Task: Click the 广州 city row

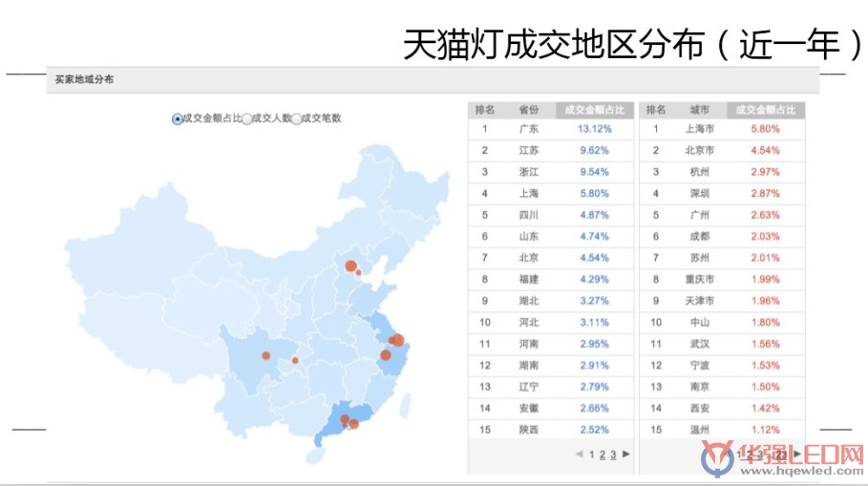Action: pyautogui.click(x=722, y=215)
